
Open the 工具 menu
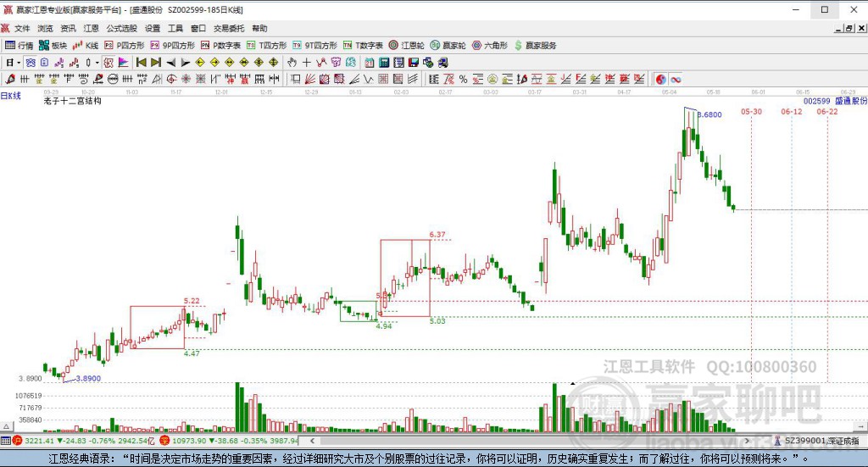175,28
